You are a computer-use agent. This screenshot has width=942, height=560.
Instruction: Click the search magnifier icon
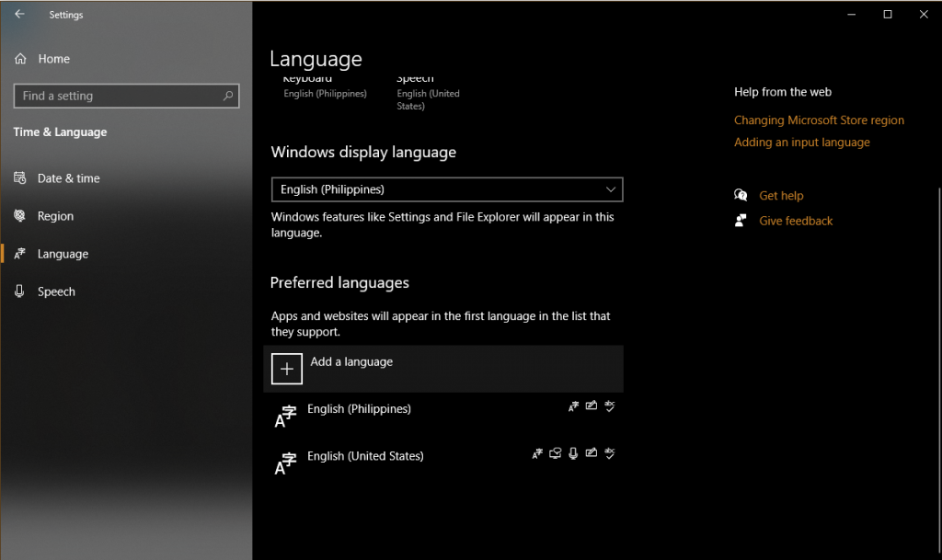coord(228,96)
